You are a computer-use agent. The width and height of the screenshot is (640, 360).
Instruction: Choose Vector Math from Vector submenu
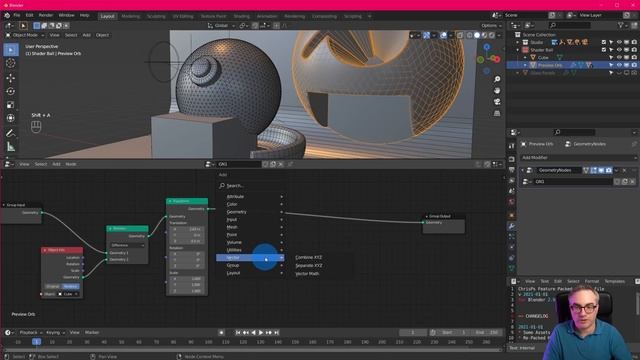(x=307, y=273)
